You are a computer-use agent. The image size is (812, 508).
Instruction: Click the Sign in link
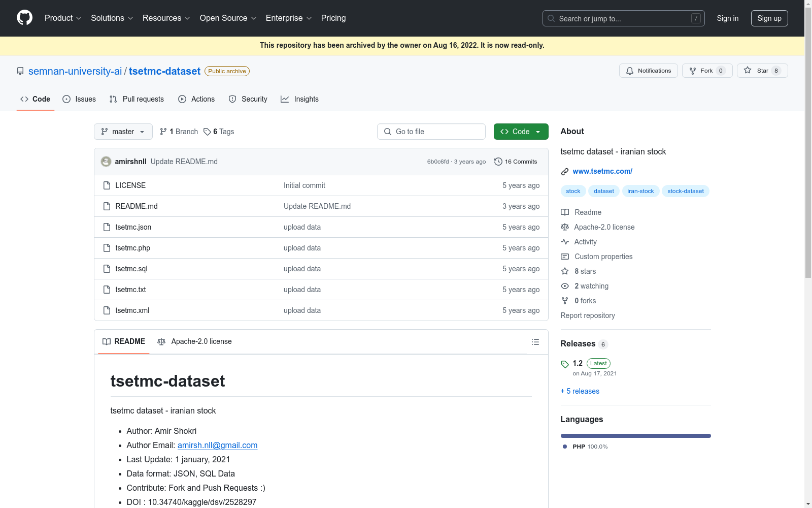click(x=728, y=18)
